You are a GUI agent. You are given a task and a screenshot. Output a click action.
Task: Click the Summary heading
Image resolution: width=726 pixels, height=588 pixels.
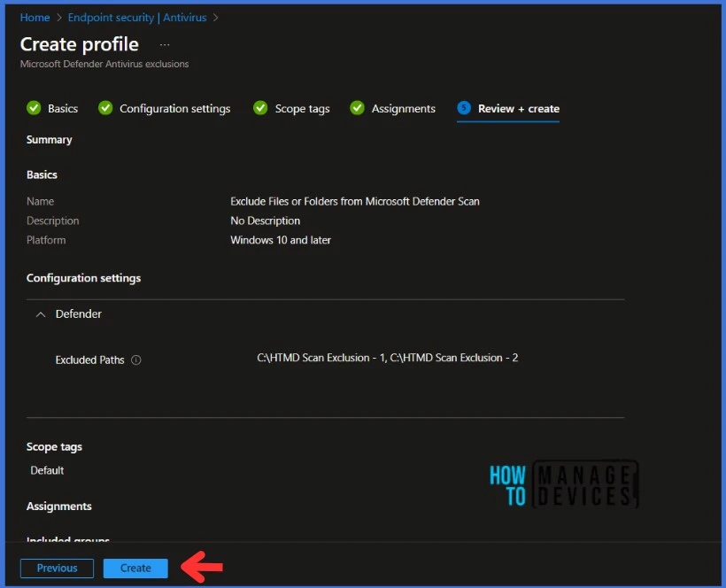point(49,140)
